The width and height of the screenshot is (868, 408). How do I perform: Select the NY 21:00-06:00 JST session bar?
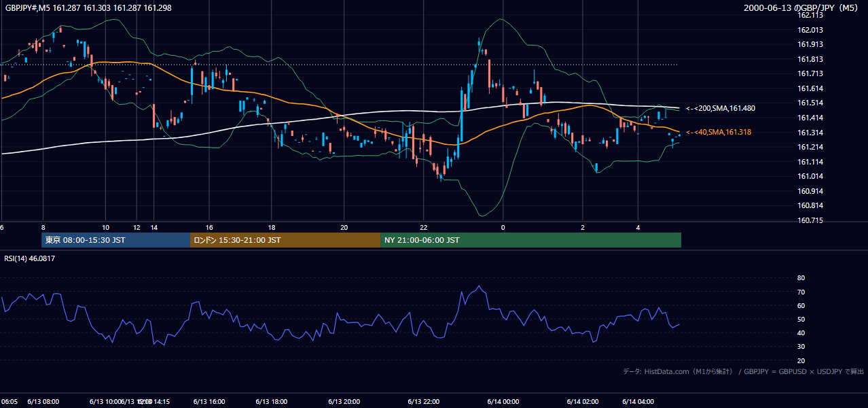(x=530, y=240)
